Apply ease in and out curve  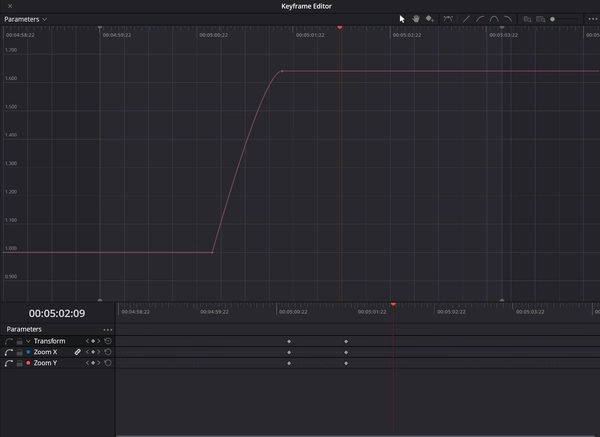click(x=494, y=18)
